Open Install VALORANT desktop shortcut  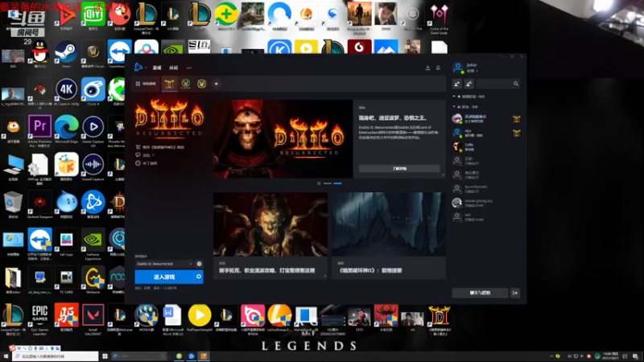93,320
